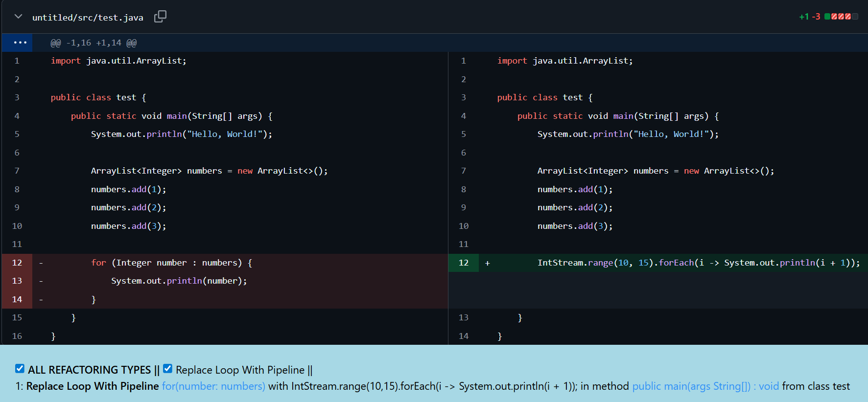Click the removed for loop line
Screen dimensions: 868x402
(x=171, y=263)
